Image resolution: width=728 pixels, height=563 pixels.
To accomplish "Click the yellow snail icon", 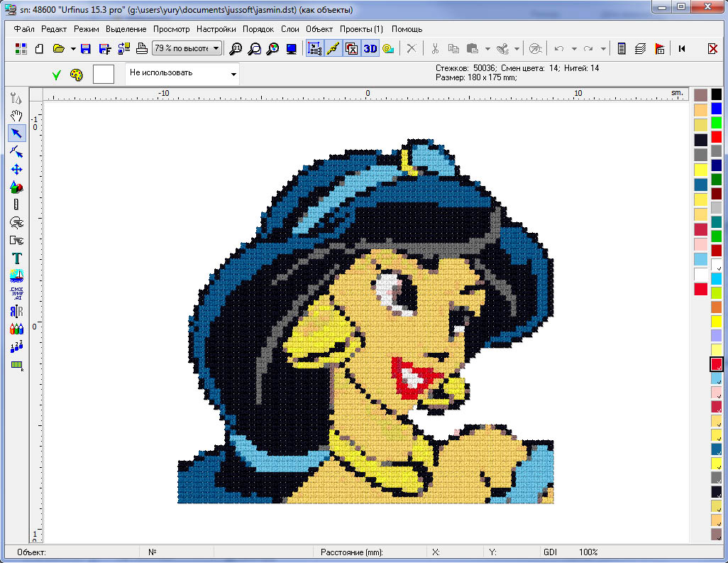I will pos(388,48).
